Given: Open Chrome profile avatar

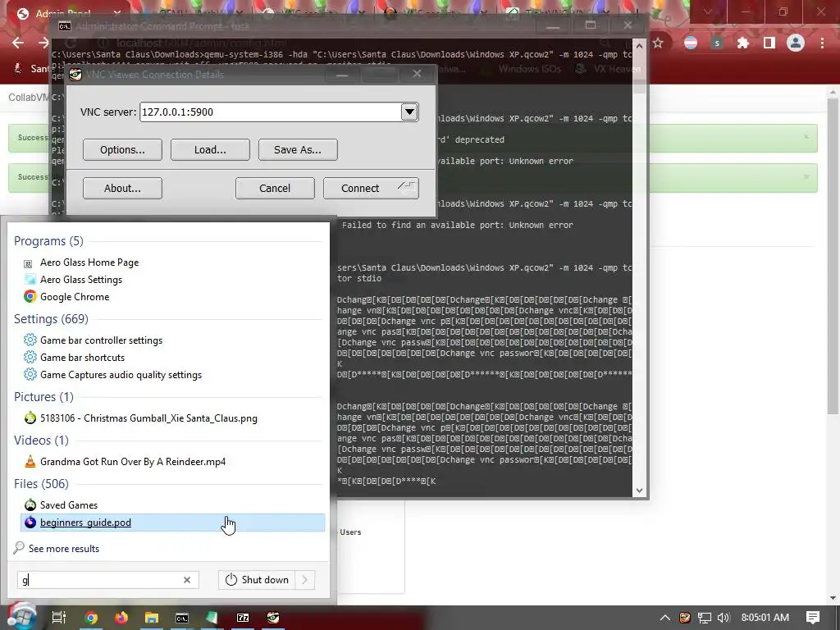Looking at the screenshot, I should pos(796,43).
